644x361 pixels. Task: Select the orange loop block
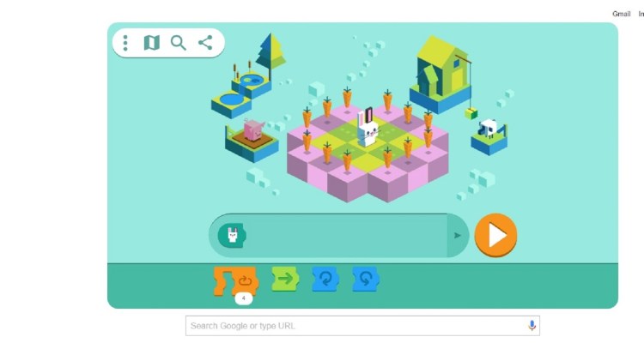click(236, 281)
